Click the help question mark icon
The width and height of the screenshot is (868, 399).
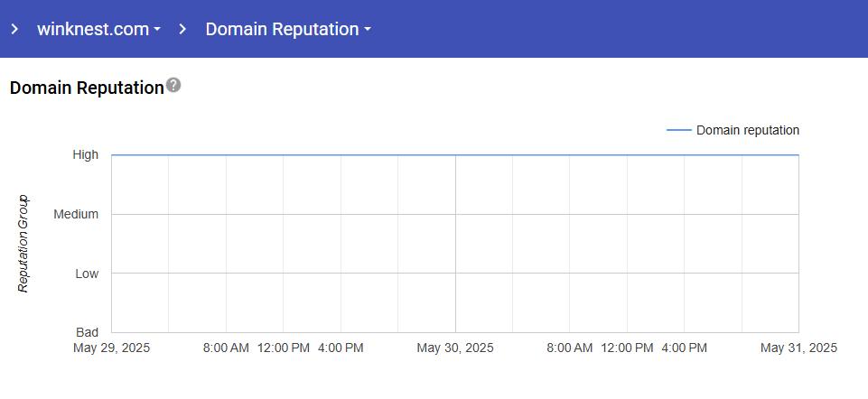pos(173,86)
